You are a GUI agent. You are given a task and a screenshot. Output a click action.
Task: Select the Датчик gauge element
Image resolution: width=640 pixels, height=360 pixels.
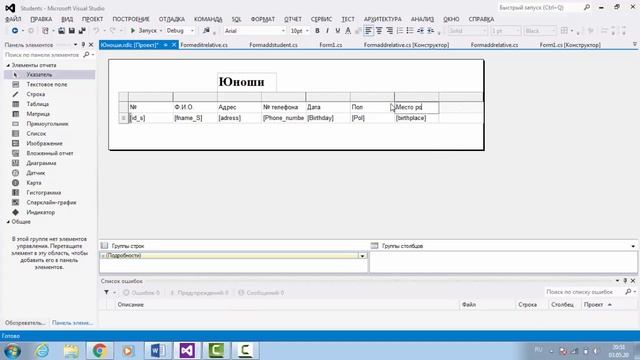tap(49, 173)
